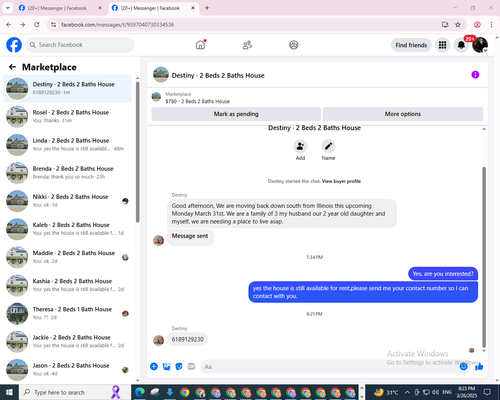Open the Chrome three-dot menu
Image resolution: width=500 pixels, height=400 pixels.
491,24
